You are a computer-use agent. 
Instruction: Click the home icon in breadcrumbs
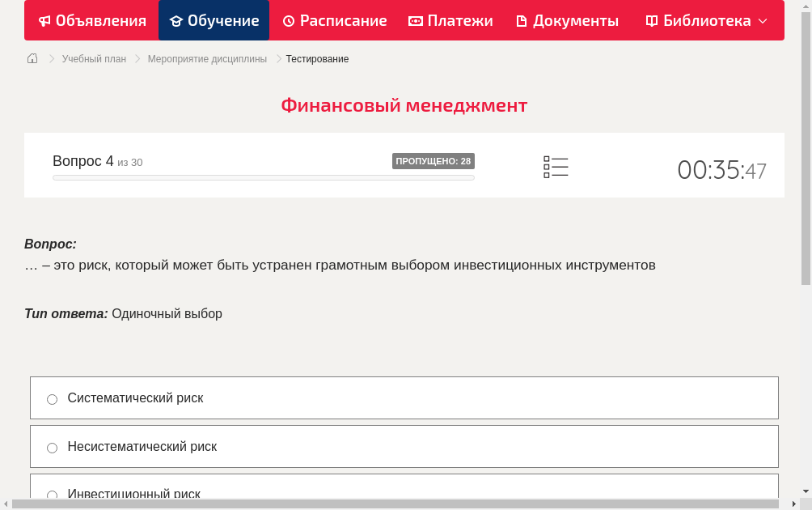click(x=32, y=58)
